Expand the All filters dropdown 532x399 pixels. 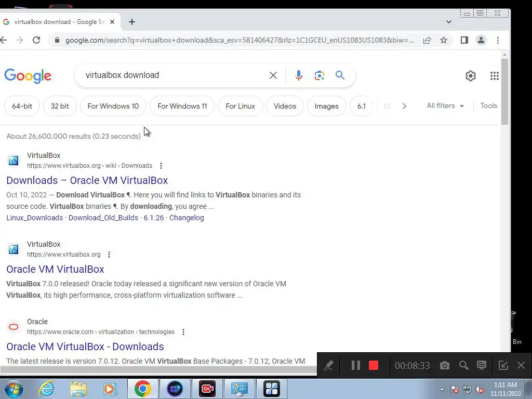[445, 106]
